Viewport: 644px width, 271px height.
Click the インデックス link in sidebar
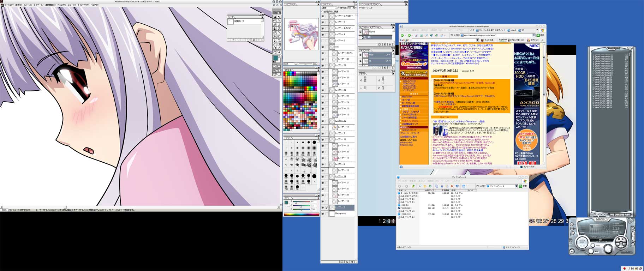pos(409,90)
